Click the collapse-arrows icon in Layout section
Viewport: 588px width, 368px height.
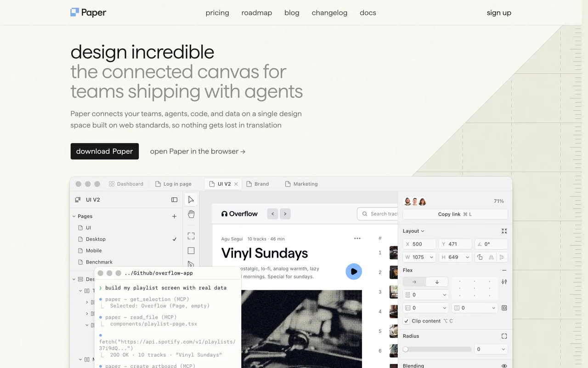(x=504, y=231)
